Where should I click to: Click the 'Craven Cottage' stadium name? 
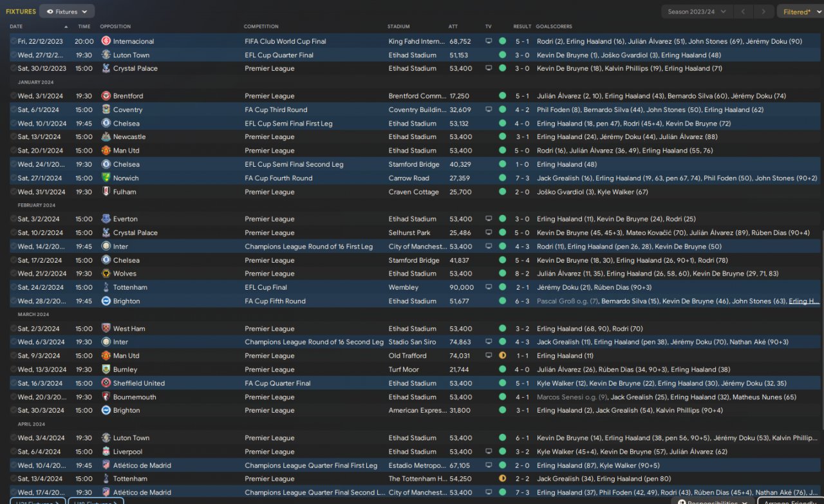point(414,192)
